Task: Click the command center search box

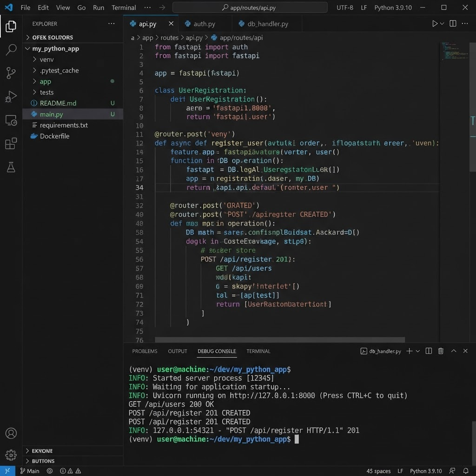Action: tap(250, 7)
